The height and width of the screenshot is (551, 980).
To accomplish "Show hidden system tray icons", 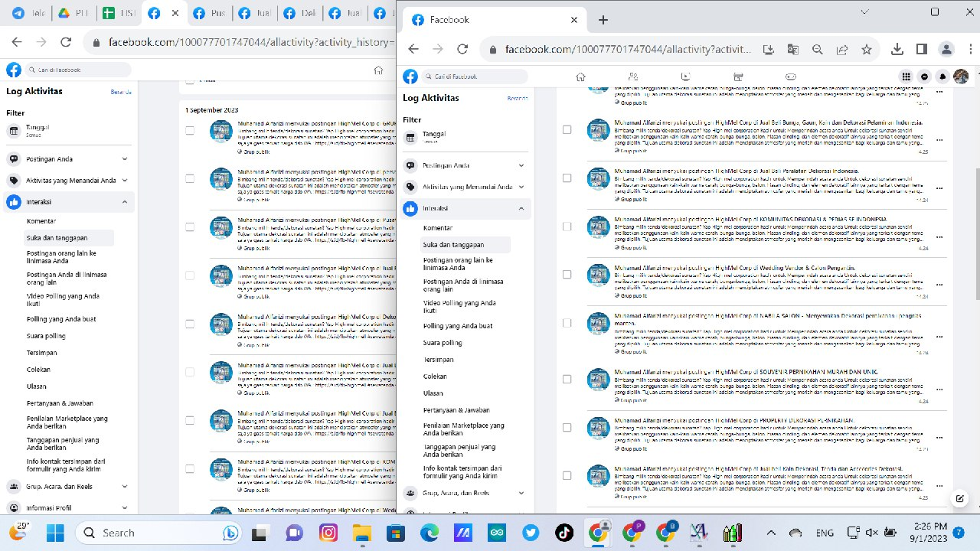I will tap(770, 533).
